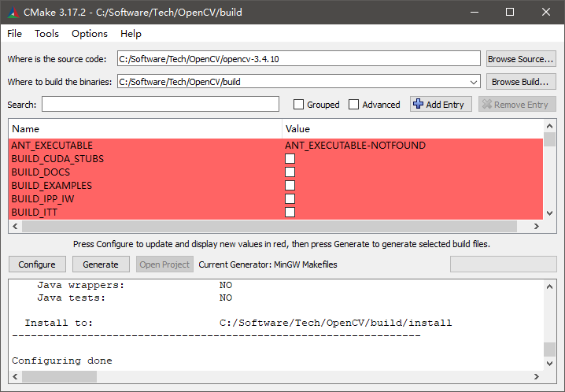Click output log scroll right arrow
Screen dimensions: 565x392
point(537,376)
